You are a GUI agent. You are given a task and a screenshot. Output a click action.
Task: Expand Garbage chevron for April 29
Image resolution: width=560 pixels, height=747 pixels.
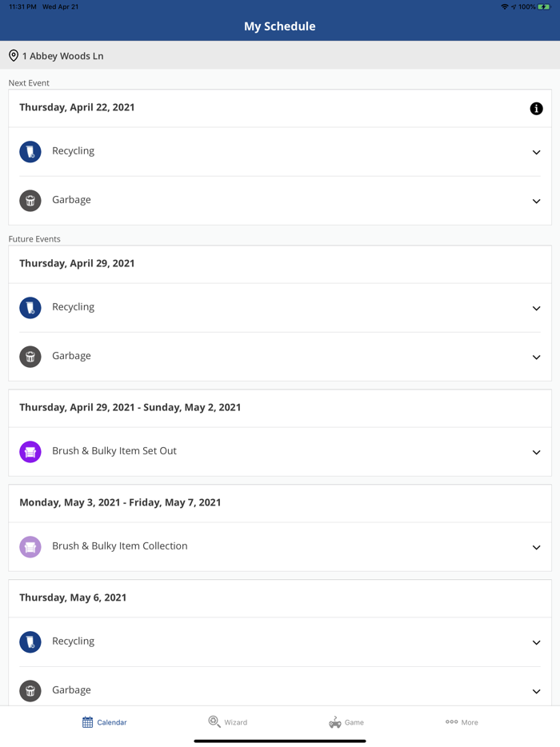536,357
